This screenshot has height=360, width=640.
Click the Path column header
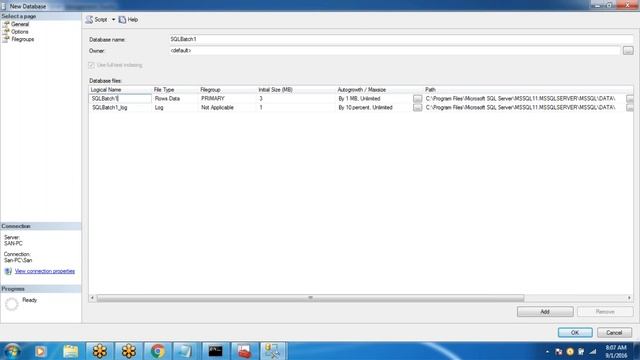528,89
